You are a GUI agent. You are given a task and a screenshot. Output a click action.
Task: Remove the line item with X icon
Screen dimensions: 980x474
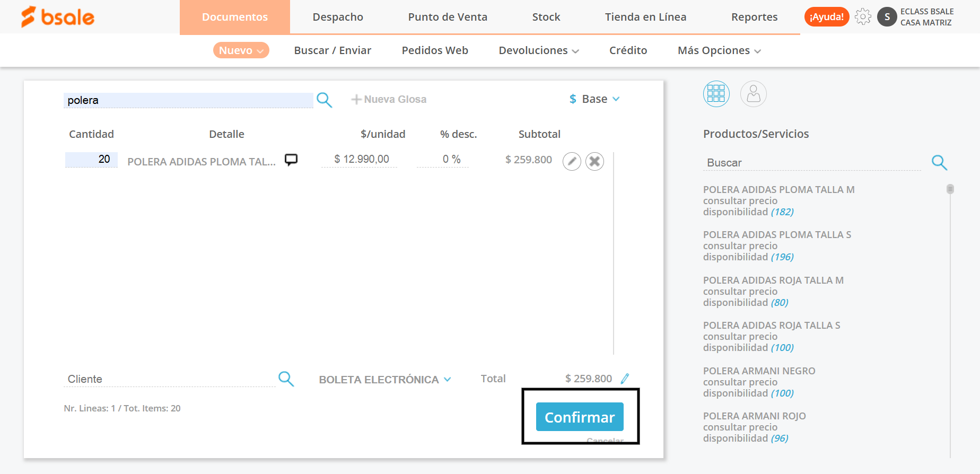595,161
